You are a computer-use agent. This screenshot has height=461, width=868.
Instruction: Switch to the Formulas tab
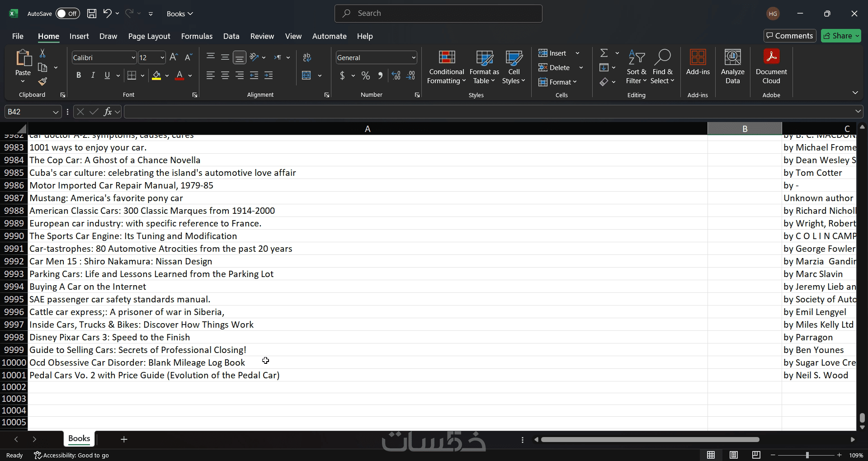coord(197,36)
